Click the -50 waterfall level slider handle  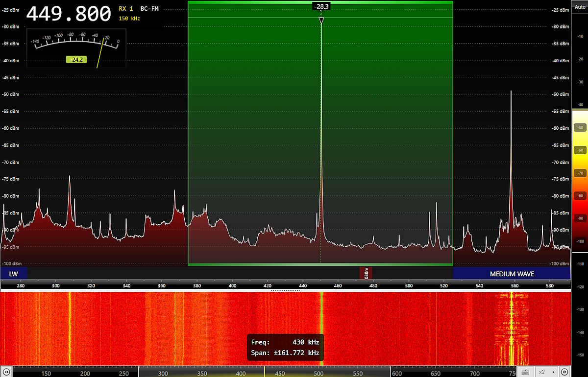pyautogui.click(x=580, y=128)
